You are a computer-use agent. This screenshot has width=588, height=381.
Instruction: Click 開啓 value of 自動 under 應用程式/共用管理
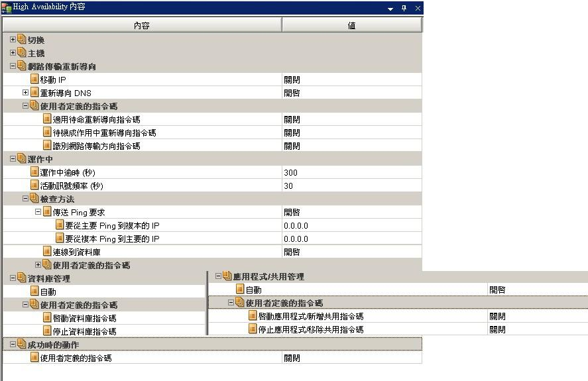[497, 290]
